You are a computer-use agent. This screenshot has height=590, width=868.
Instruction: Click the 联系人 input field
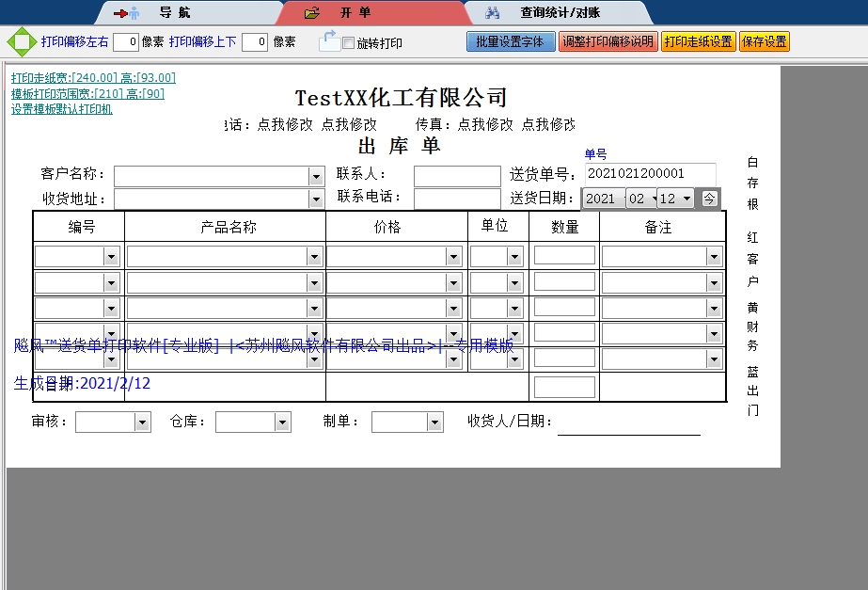click(456, 174)
